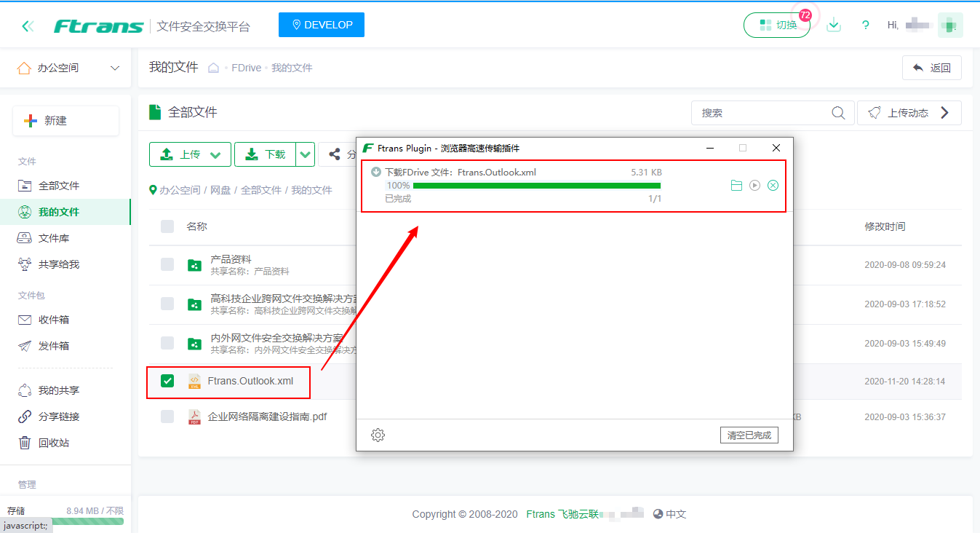Check the box for 企业网络隔离建设指南.pdf
The width and height of the screenshot is (980, 533).
point(167,416)
